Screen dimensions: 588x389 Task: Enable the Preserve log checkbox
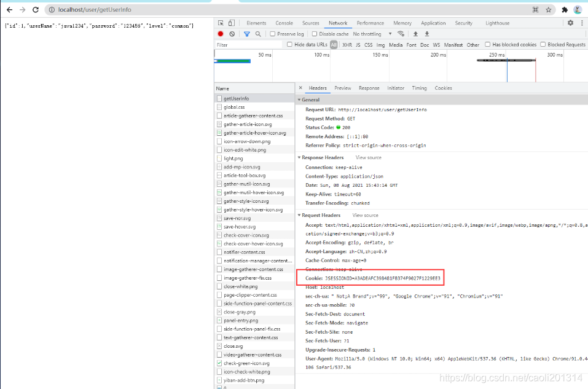pos(273,34)
